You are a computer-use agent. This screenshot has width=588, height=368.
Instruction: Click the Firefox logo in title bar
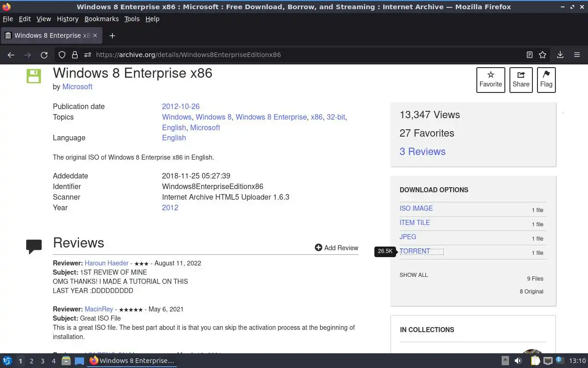6,7
